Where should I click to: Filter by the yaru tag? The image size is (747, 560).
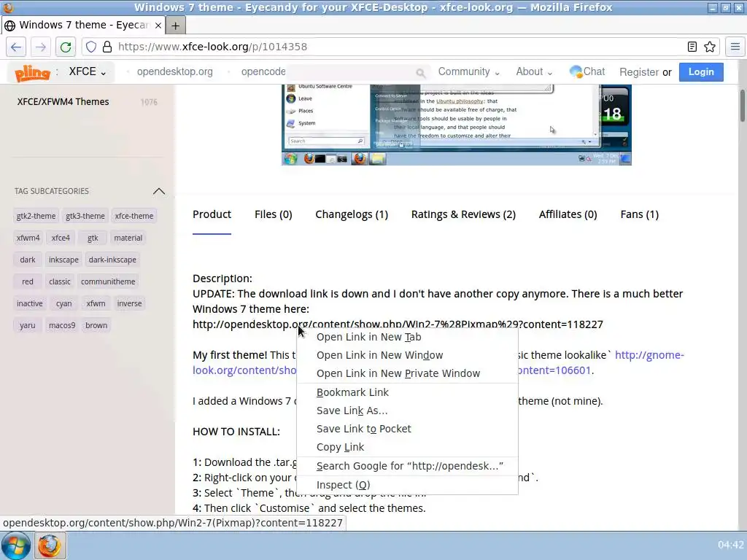point(28,325)
